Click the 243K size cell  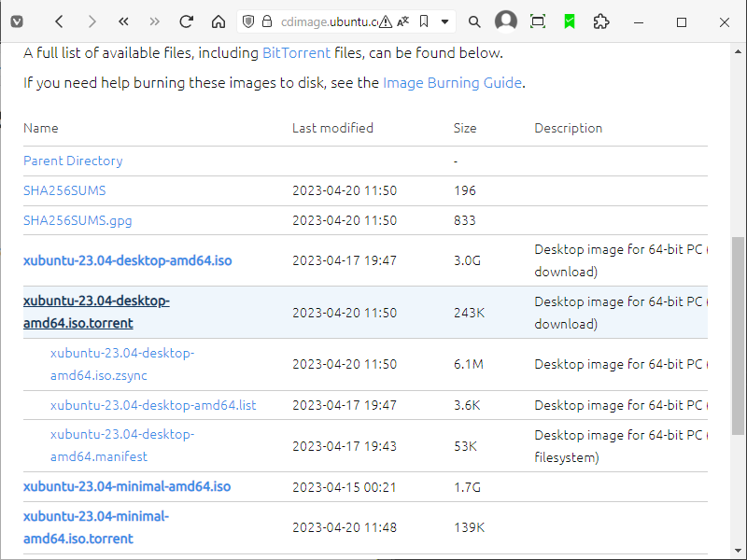(x=470, y=313)
